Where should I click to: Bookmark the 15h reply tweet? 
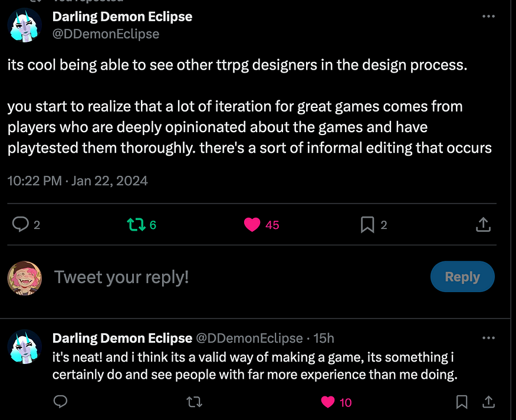(462, 402)
